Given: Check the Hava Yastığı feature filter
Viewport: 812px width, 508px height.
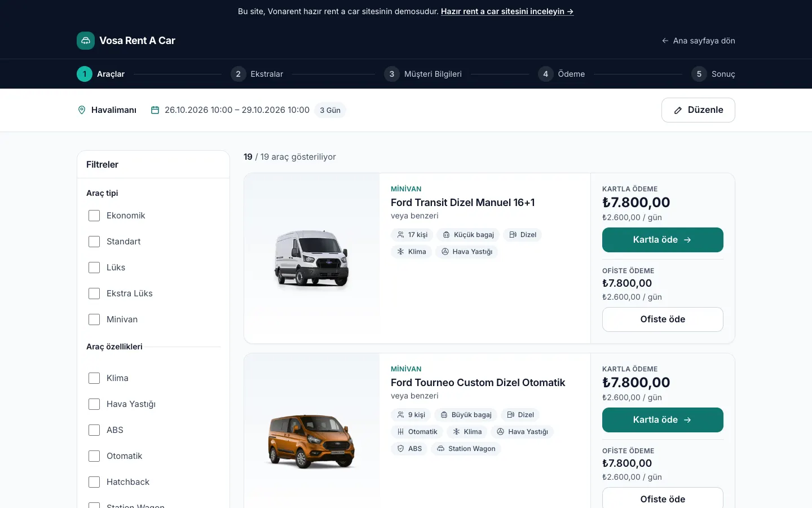Looking at the screenshot, I should 94,404.
